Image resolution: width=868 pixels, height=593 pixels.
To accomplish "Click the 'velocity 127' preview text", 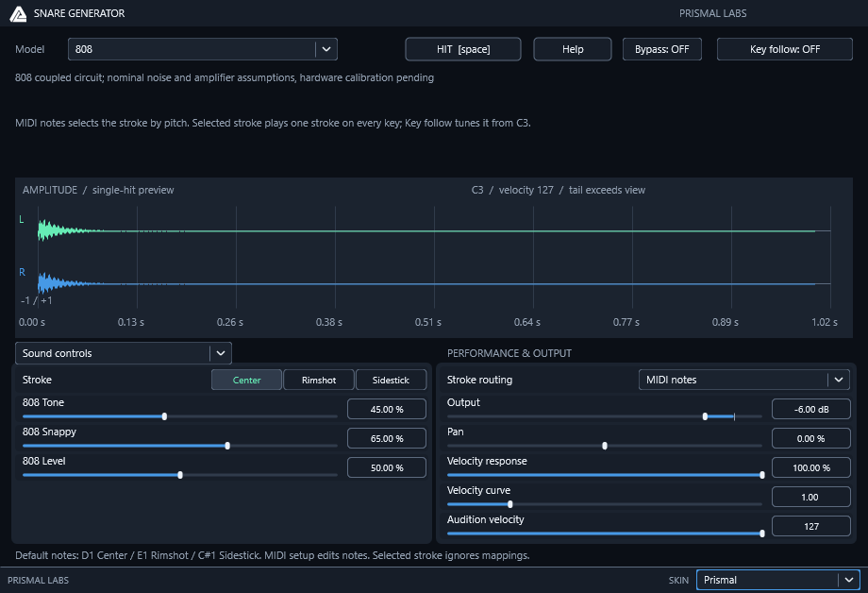I will [x=526, y=190].
